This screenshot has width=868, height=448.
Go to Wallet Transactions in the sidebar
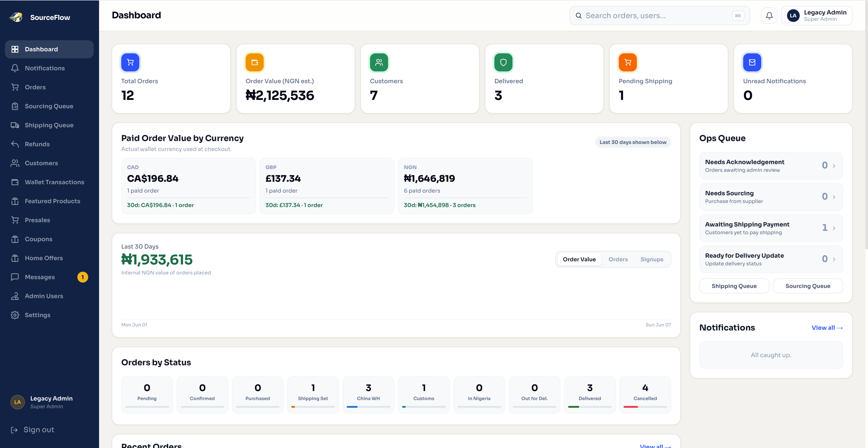tap(49, 182)
